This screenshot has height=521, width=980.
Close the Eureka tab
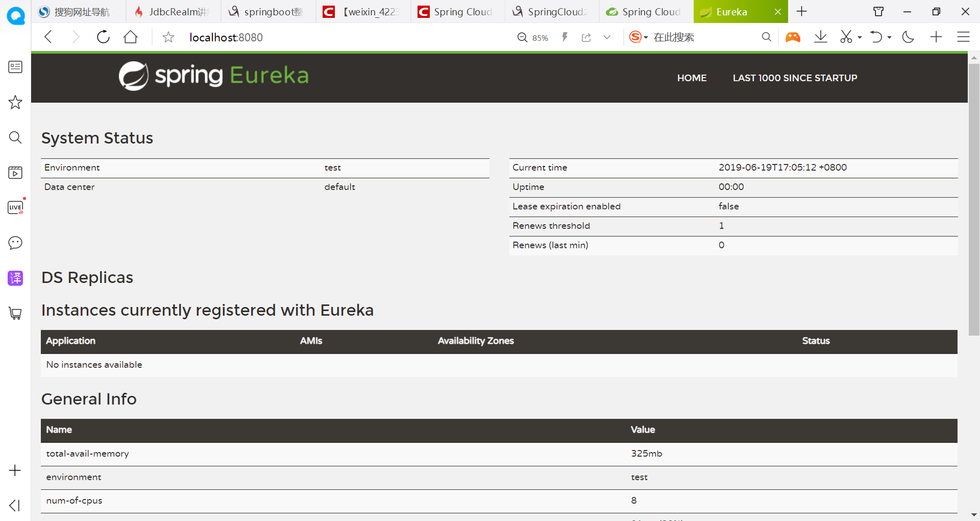pyautogui.click(x=778, y=12)
